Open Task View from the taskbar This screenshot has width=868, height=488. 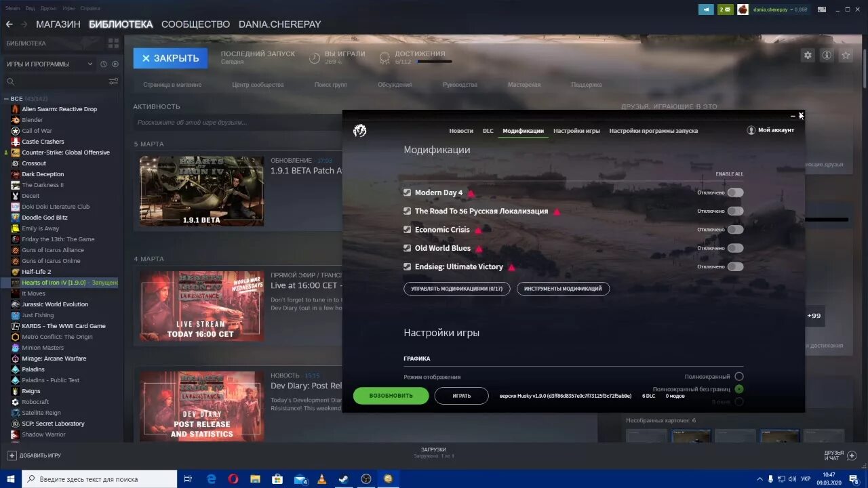(188, 479)
